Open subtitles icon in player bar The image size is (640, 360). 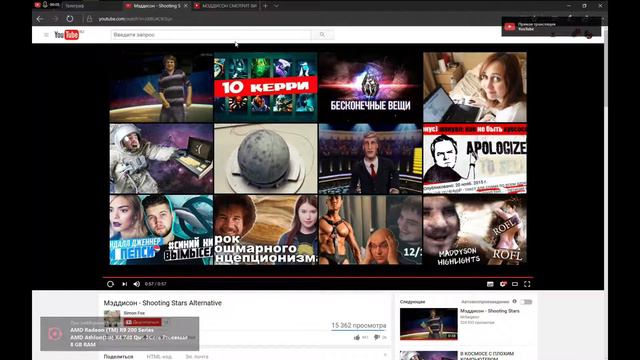490,284
